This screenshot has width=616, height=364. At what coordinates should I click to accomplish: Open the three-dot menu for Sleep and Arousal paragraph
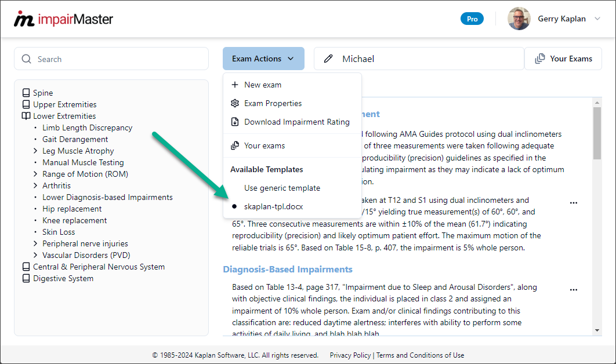(x=574, y=290)
